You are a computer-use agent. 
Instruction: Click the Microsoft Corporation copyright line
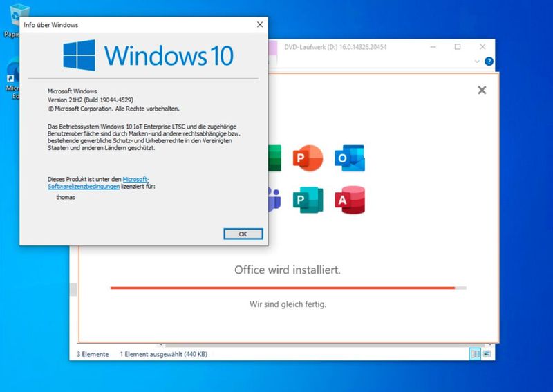(113, 109)
